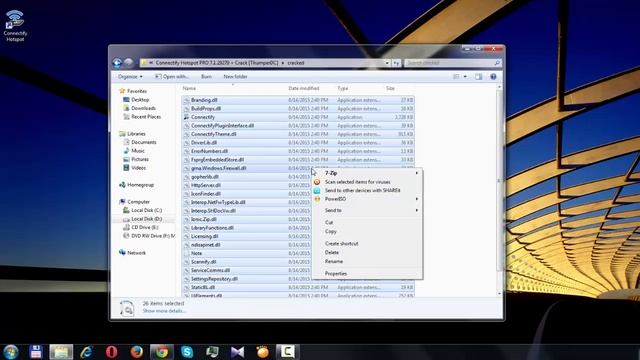Click the Explorer forward navigation arrow
Viewport: 640px width, 360px height.
pos(129,63)
